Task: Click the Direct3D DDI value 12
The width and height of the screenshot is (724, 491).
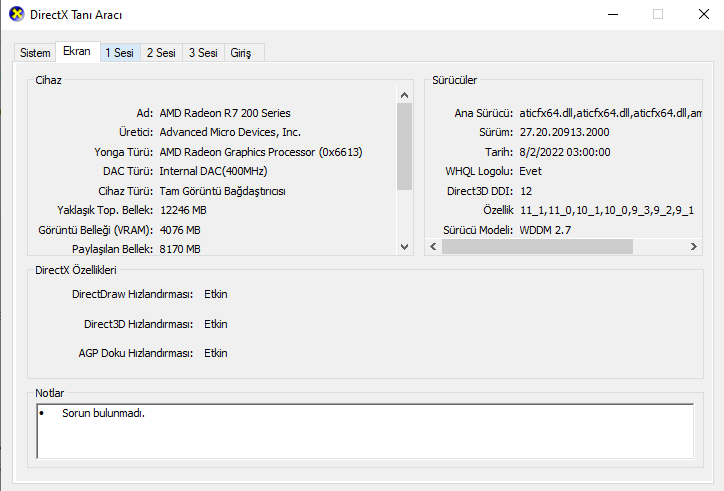Action: [x=526, y=191]
